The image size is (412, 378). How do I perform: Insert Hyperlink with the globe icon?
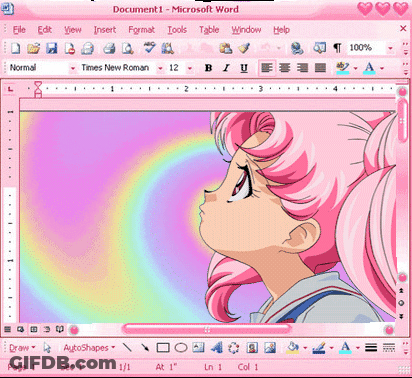point(297,48)
